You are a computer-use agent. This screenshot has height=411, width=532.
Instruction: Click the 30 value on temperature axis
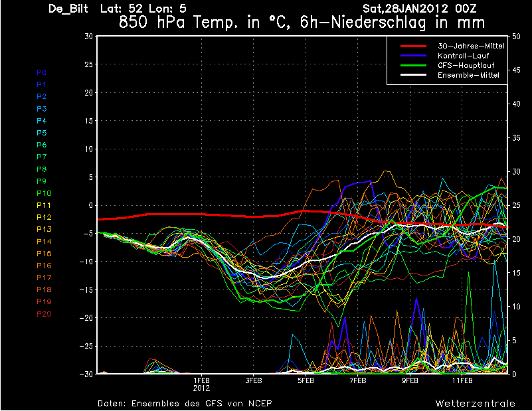88,37
